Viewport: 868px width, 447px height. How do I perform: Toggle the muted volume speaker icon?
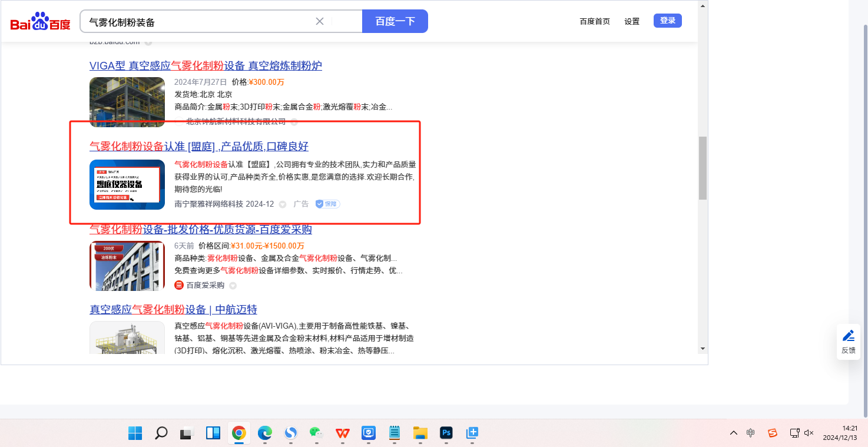(x=809, y=433)
